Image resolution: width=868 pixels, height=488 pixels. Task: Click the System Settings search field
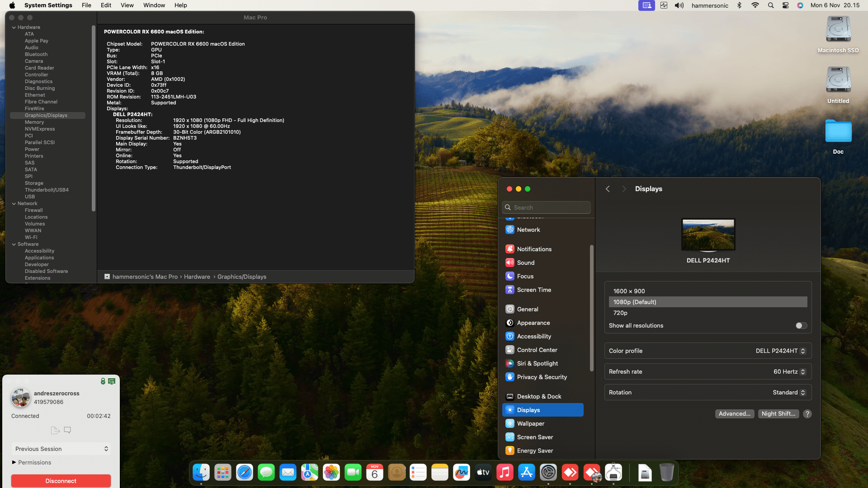(546, 207)
